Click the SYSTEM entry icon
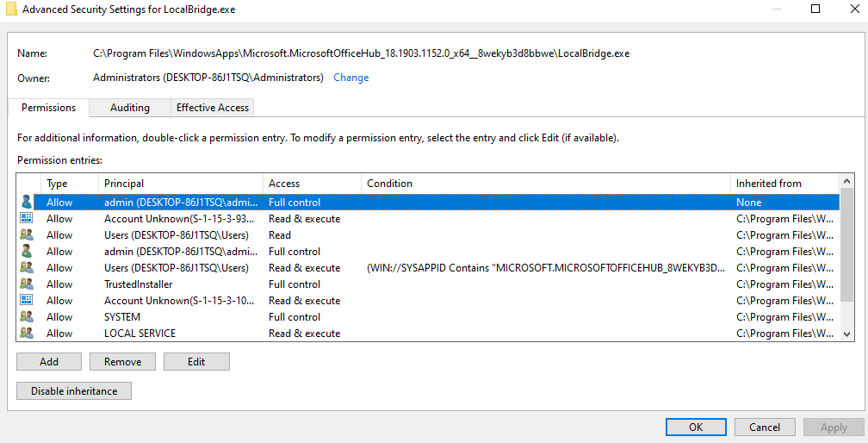Screen dimensions: 868x443 click(x=26, y=317)
